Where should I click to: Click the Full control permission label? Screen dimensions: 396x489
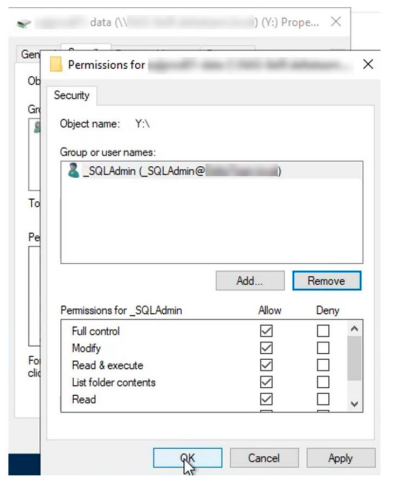click(x=96, y=331)
